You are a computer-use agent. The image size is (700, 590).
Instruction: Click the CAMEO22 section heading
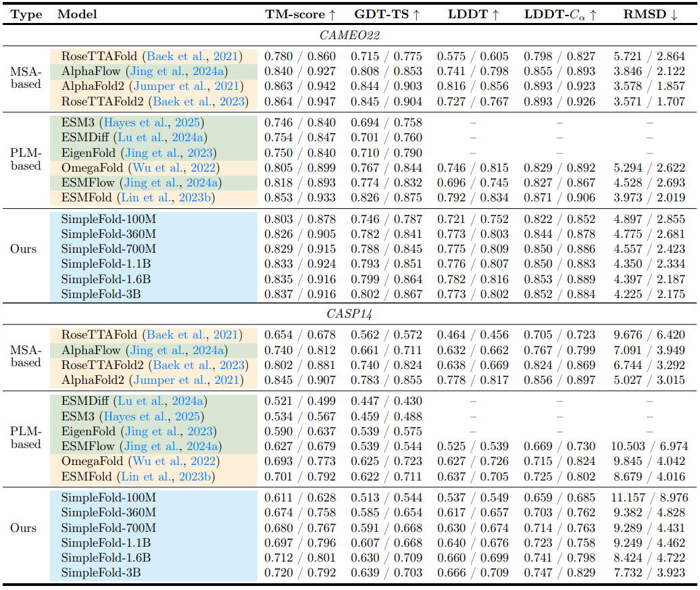click(x=350, y=36)
